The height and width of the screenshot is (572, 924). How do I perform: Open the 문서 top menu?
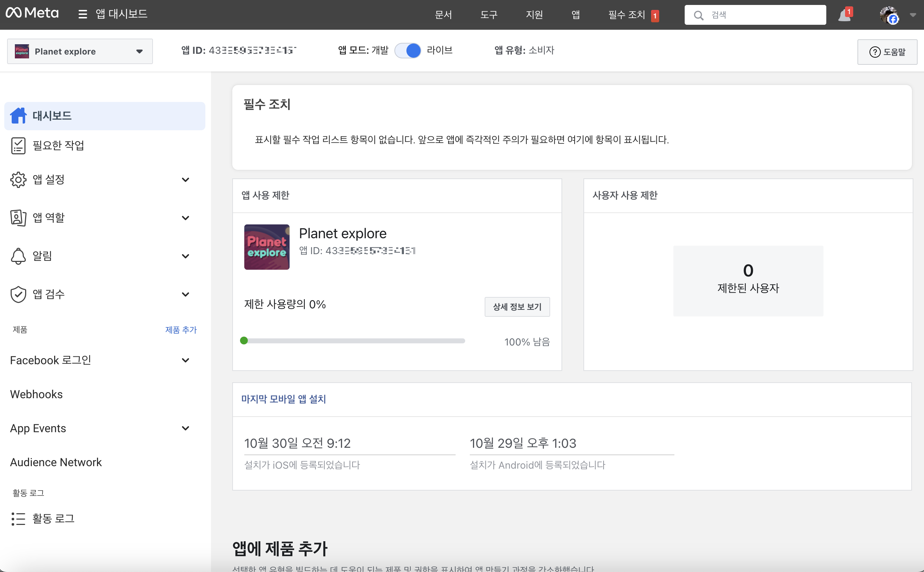point(443,15)
